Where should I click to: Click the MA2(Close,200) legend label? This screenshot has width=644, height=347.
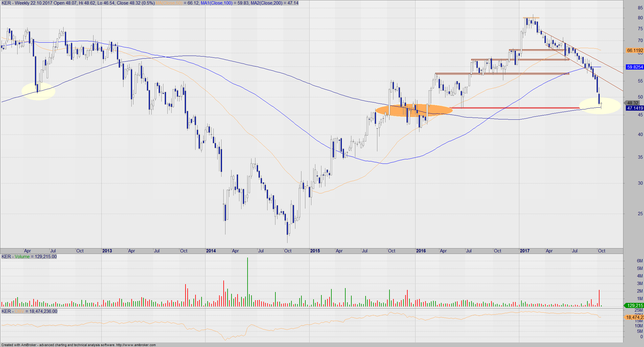pos(267,3)
